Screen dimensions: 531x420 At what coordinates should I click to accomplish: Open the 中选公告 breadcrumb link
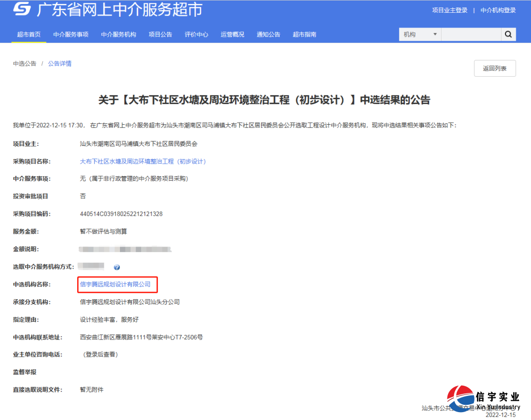25,63
